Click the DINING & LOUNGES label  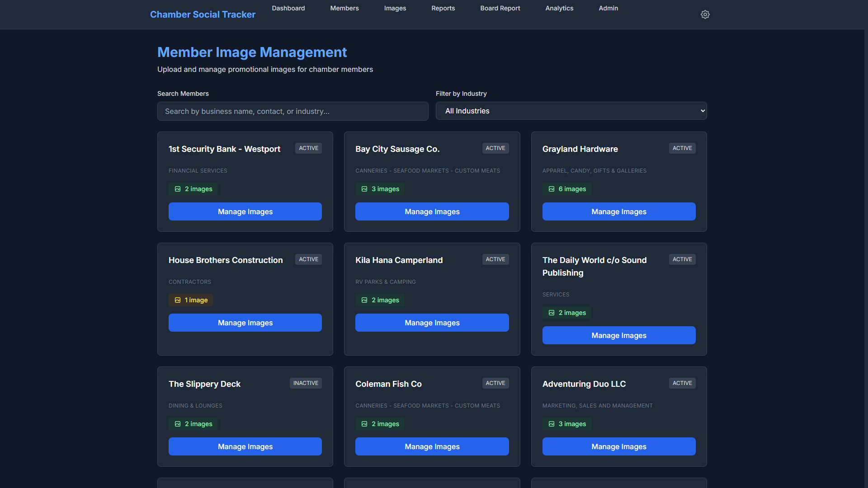point(195,406)
